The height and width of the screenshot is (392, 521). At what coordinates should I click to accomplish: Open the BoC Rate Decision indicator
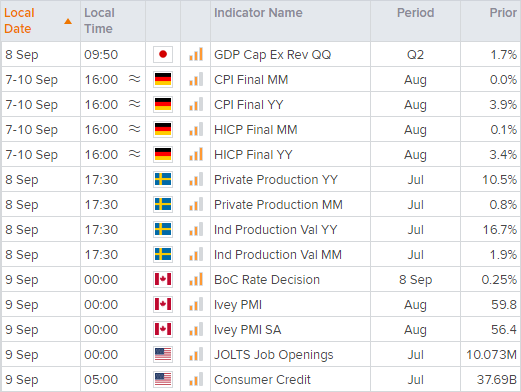click(x=267, y=279)
